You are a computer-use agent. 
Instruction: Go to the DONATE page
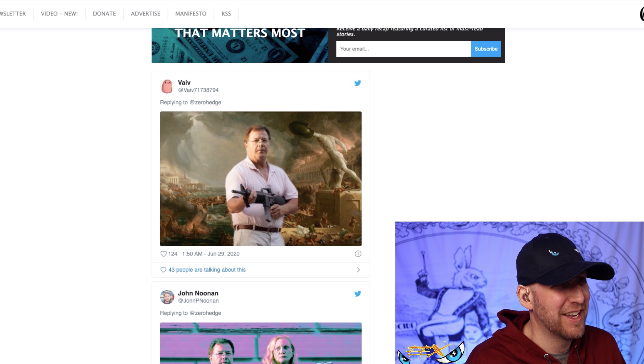tap(104, 14)
